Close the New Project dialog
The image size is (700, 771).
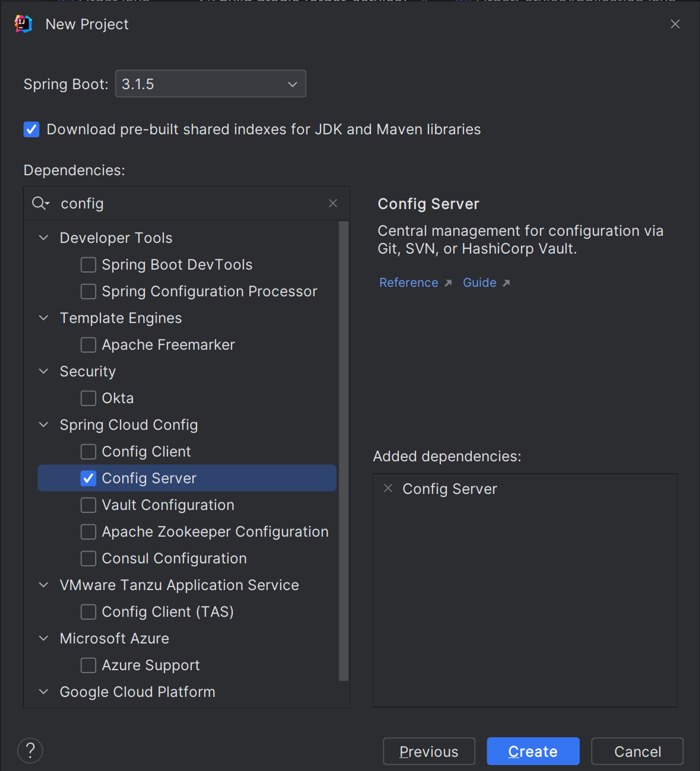tap(675, 24)
